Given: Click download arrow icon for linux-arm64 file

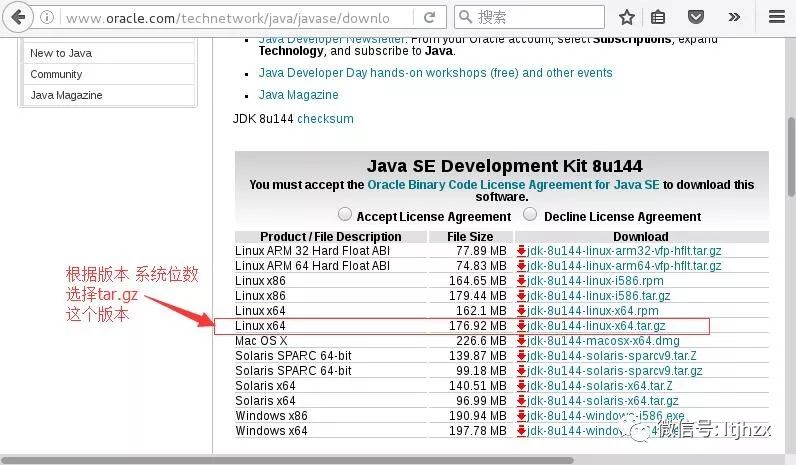Looking at the screenshot, I should 521,265.
